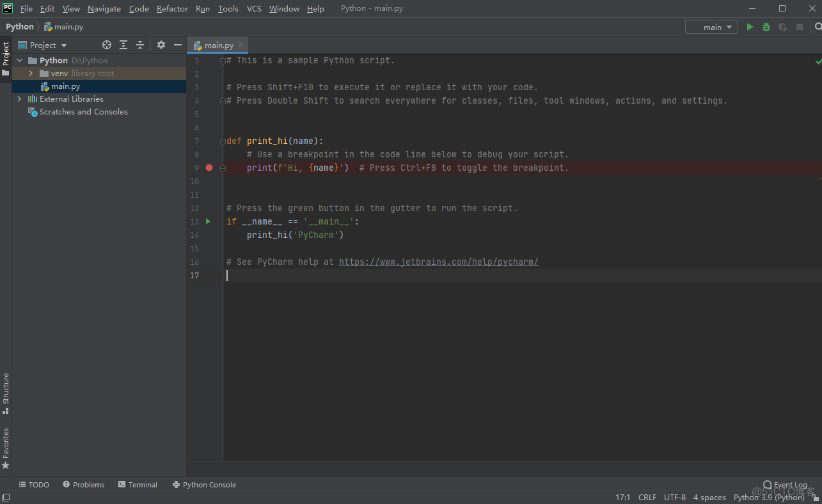Image resolution: width=822 pixels, height=504 pixels.
Task: Change line separator CRLF
Action: (x=647, y=497)
